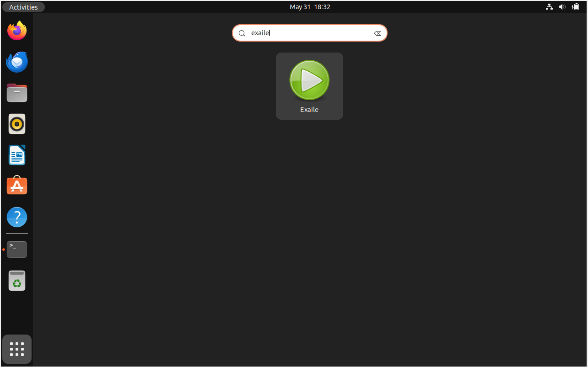Open Firefox from the dock
588x367 pixels.
coord(17,31)
